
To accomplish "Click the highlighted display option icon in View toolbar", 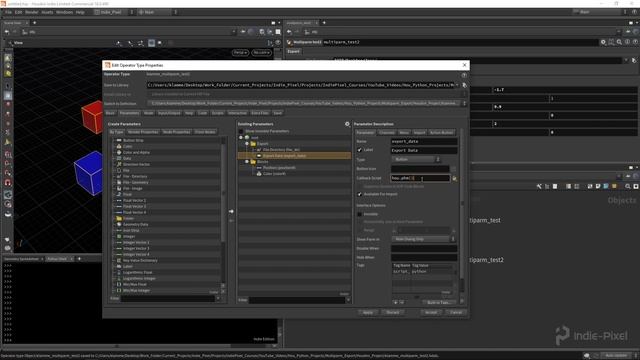I will [151, 43].
